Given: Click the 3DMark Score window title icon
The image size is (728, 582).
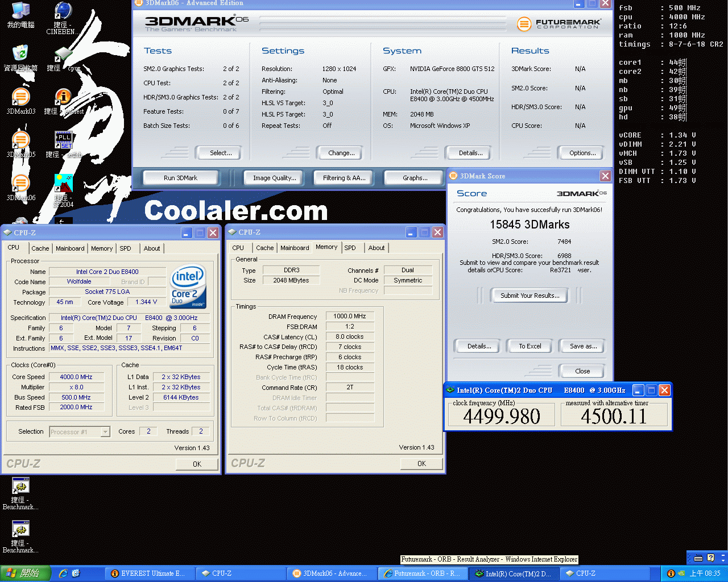Looking at the screenshot, I should [453, 176].
